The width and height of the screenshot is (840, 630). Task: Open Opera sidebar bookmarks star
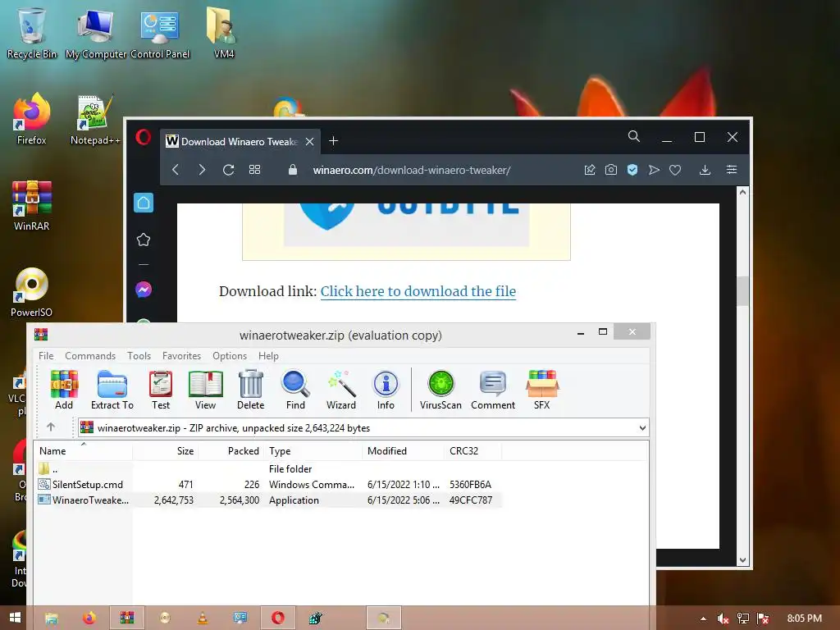coord(144,240)
